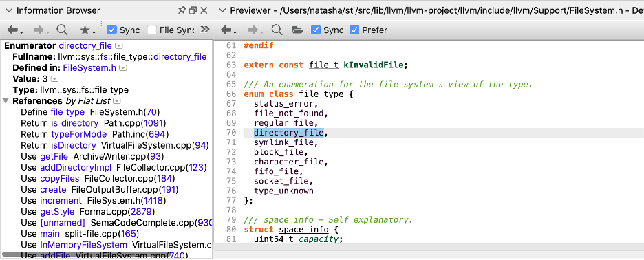Click the directory_file enumerator link
Image resolution: width=644 pixels, height=260 pixels.
[85, 45]
